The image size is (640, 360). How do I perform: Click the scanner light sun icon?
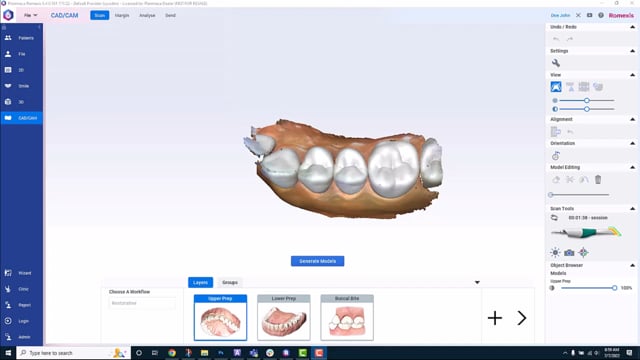pyautogui.click(x=555, y=253)
